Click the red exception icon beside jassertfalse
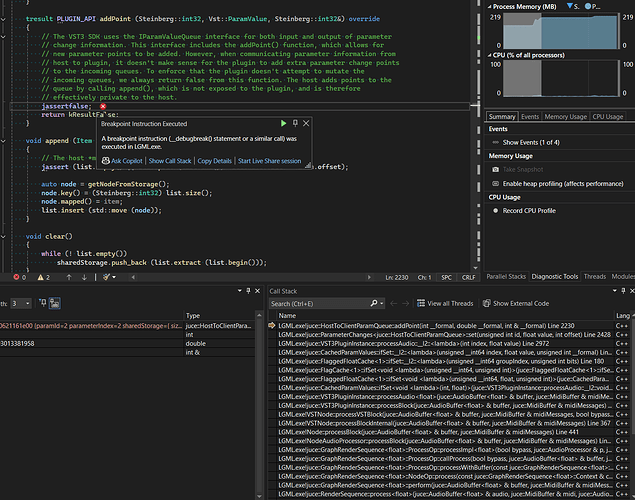Viewport: 635px width, 500px height. 103,106
